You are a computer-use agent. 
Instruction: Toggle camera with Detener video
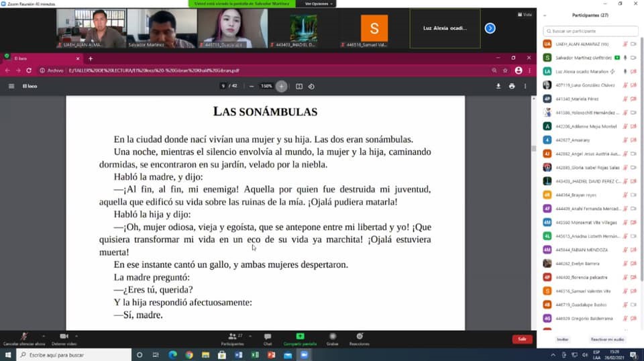tap(64, 340)
